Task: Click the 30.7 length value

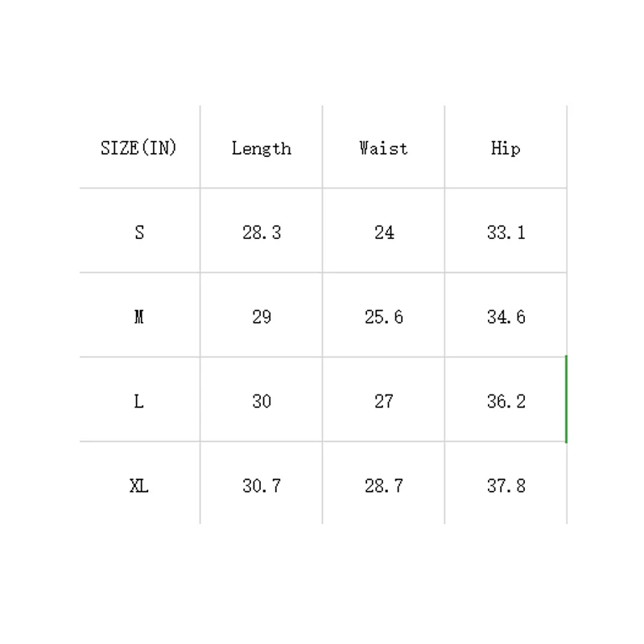Action: click(x=262, y=486)
